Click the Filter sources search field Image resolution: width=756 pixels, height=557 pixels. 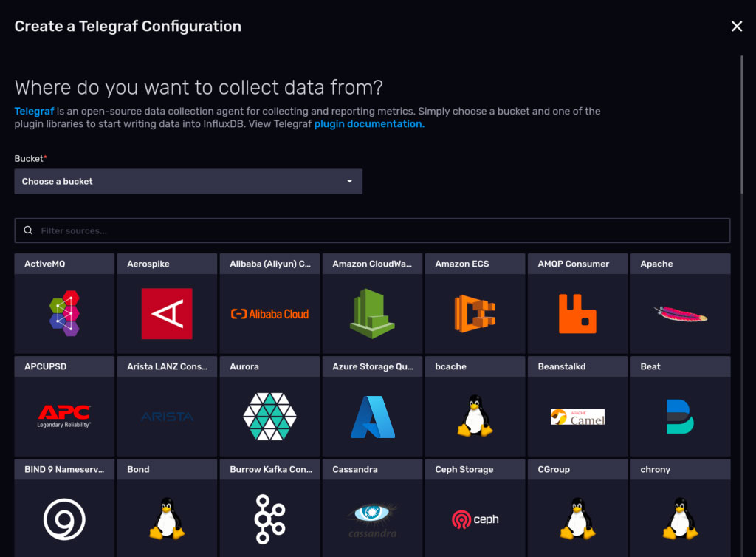(371, 230)
